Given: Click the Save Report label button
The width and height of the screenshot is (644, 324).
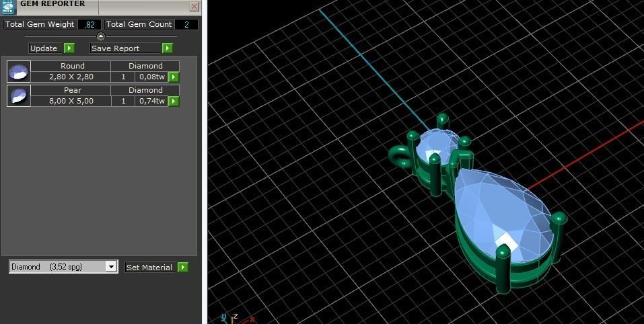Looking at the screenshot, I should point(125,48).
